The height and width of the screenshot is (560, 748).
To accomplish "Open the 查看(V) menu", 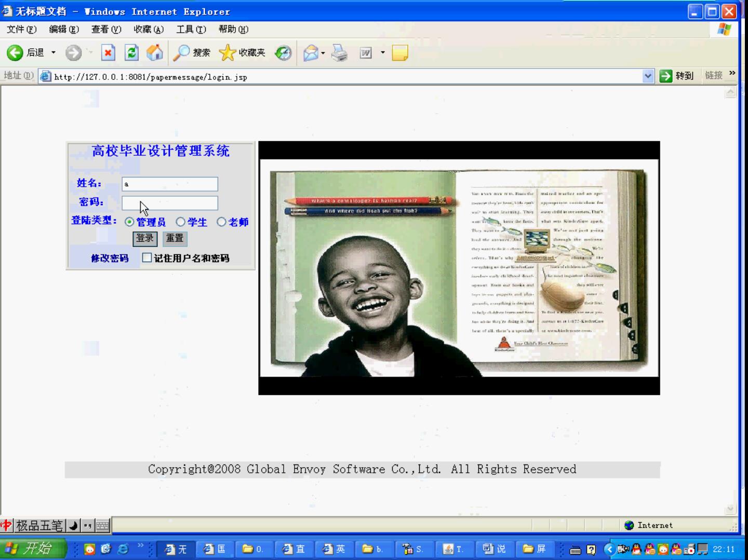I will [106, 29].
